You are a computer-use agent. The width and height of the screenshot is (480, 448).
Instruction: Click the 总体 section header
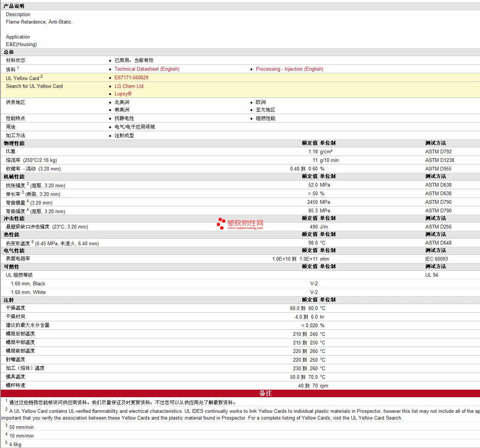coord(9,52)
